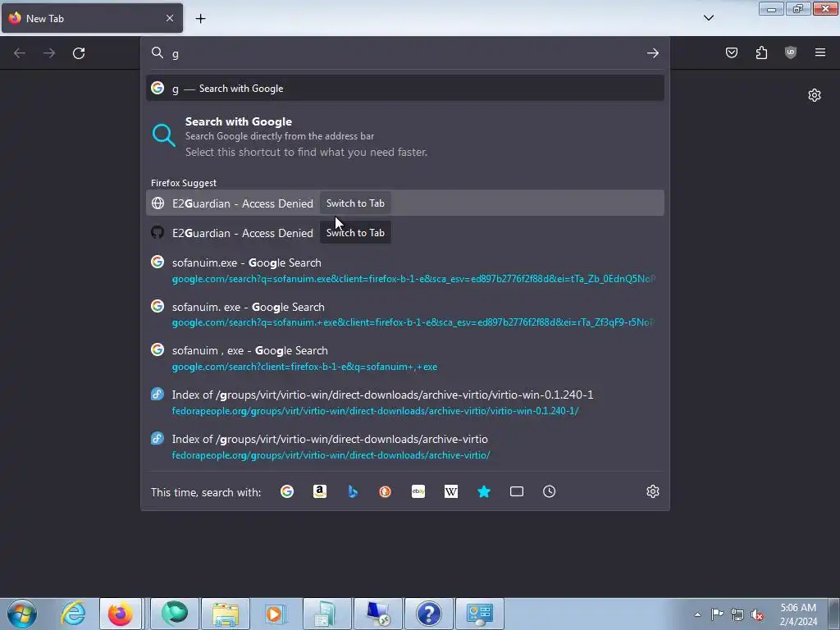
Task: Click the back navigation arrow
Action: (x=20, y=53)
